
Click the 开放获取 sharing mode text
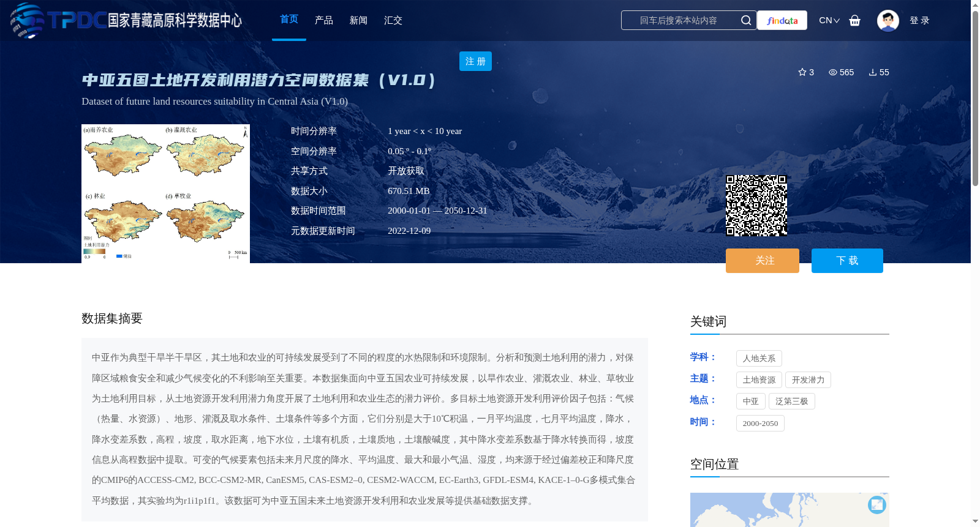(x=406, y=171)
